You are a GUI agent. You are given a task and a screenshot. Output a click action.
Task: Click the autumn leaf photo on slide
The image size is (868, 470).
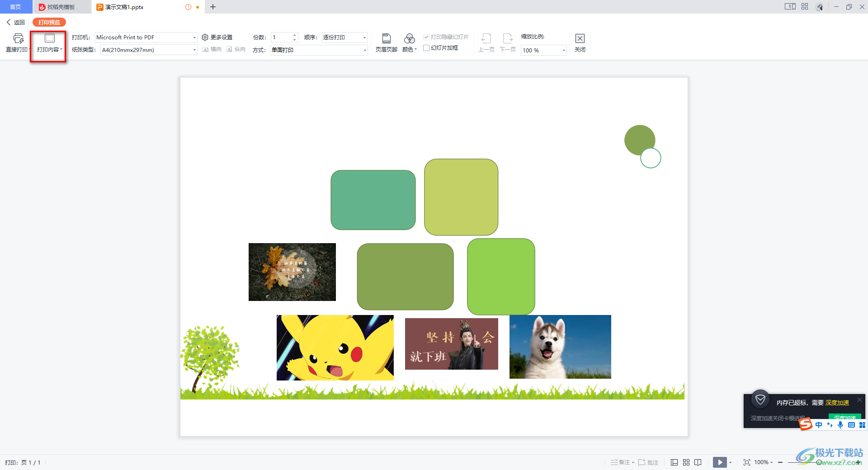coord(292,272)
